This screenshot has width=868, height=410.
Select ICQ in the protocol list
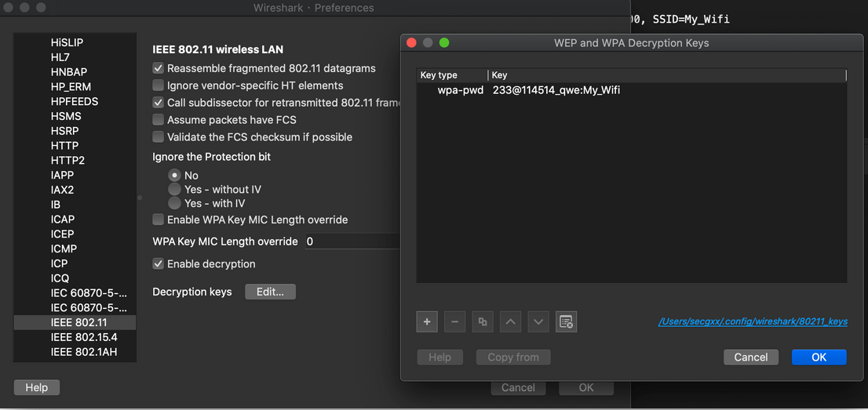coord(60,278)
